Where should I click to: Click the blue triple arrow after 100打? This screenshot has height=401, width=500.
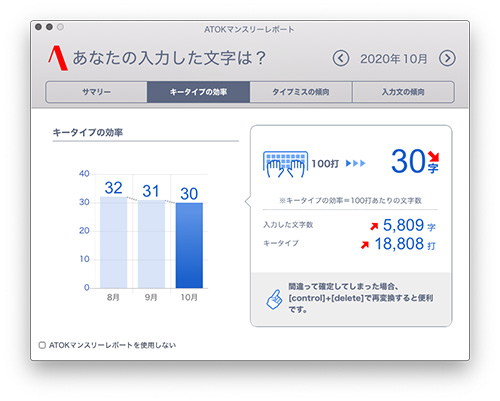coord(356,163)
